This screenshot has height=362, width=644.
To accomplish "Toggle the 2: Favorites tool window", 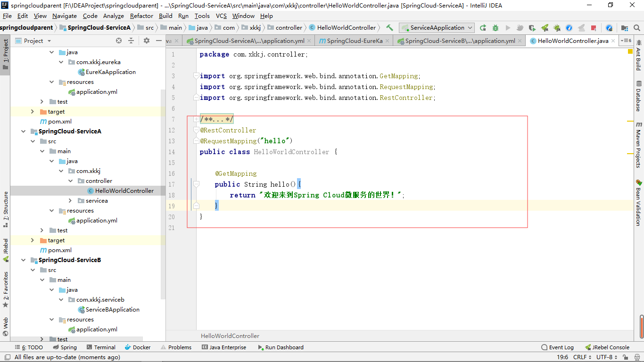I will click(5, 289).
